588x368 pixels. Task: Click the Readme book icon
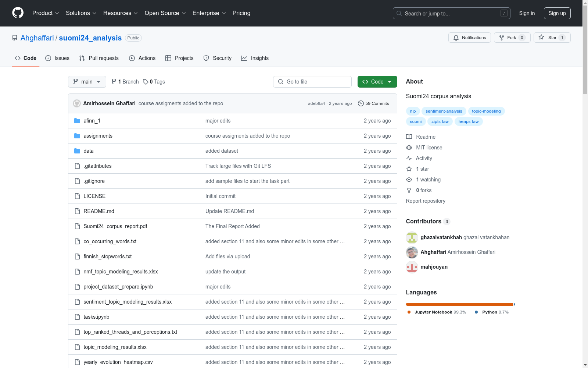(x=409, y=137)
